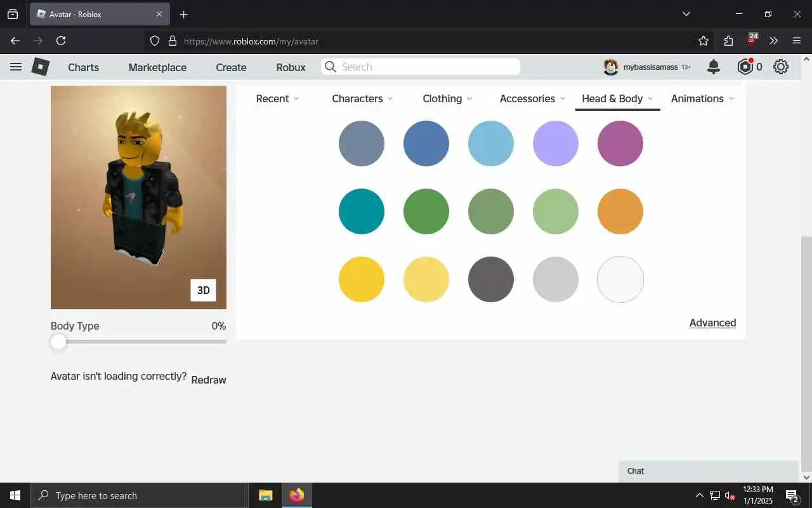Open a new browser tab

183,14
